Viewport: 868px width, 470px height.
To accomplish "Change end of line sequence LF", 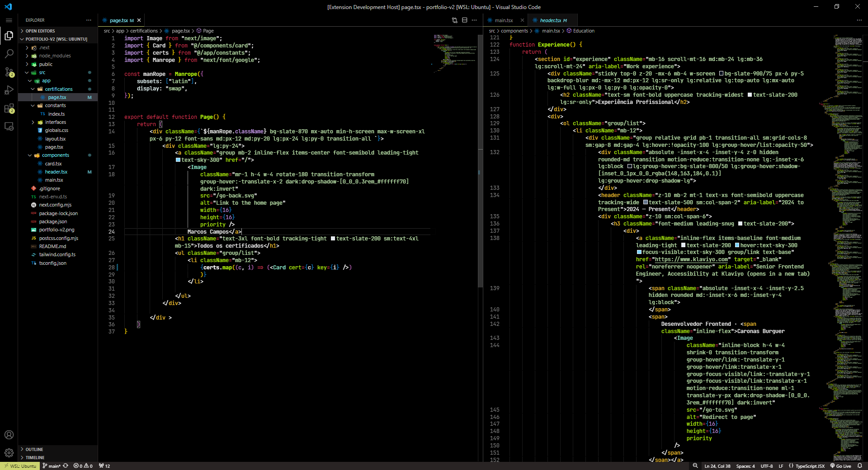I will point(781,466).
